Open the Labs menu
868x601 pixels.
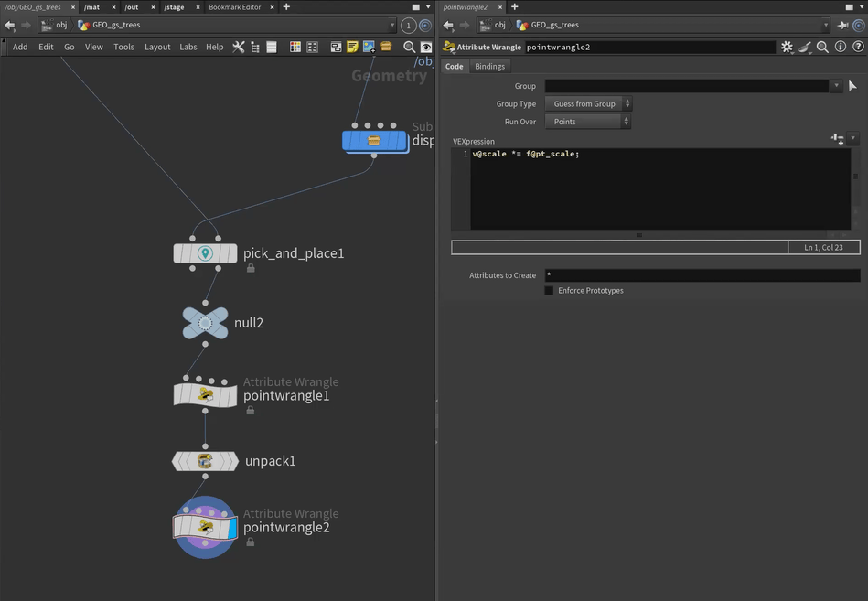(x=188, y=47)
